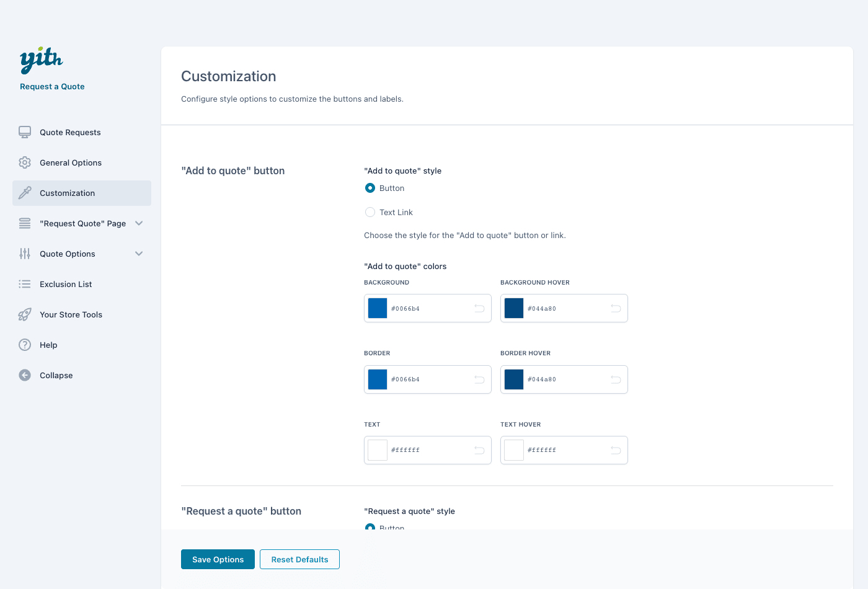This screenshot has height=589, width=868.
Task: Click the Collapse arrow icon
Action: 25,375
